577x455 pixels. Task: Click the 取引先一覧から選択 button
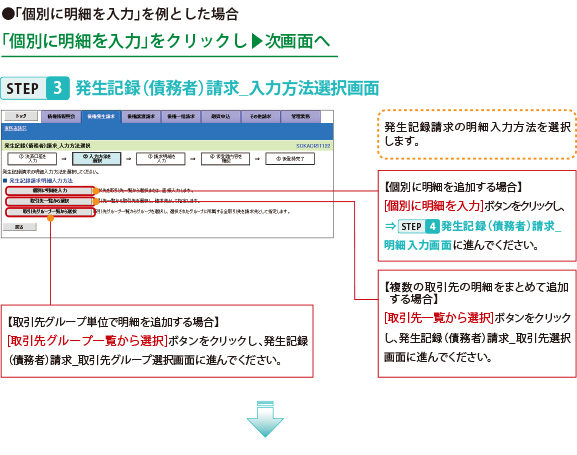50,201
